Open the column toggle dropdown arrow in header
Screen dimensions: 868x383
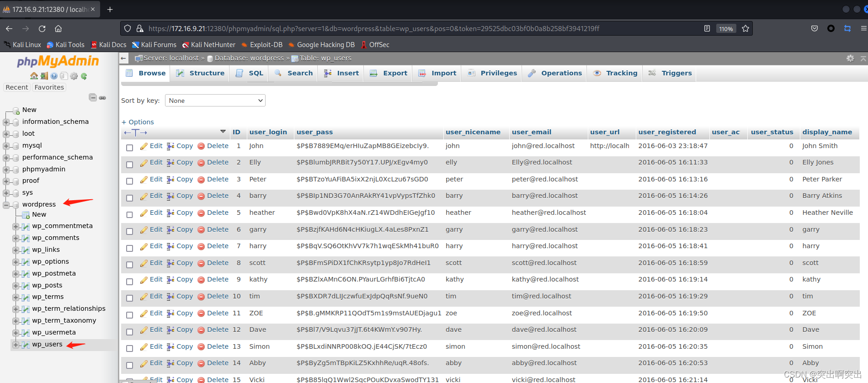223,132
